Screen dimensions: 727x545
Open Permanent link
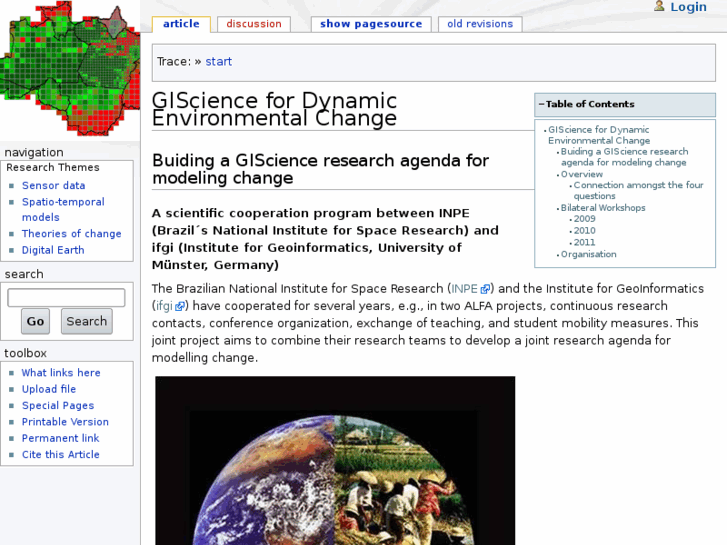(x=61, y=438)
